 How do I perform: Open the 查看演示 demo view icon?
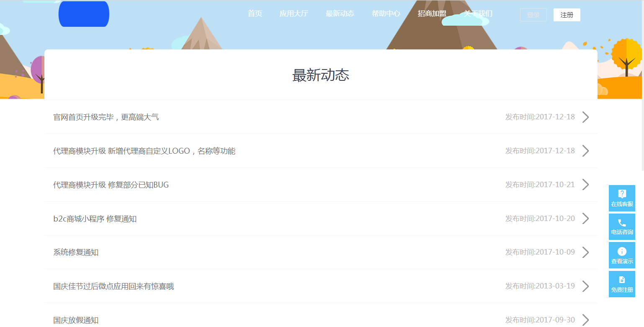pos(622,255)
